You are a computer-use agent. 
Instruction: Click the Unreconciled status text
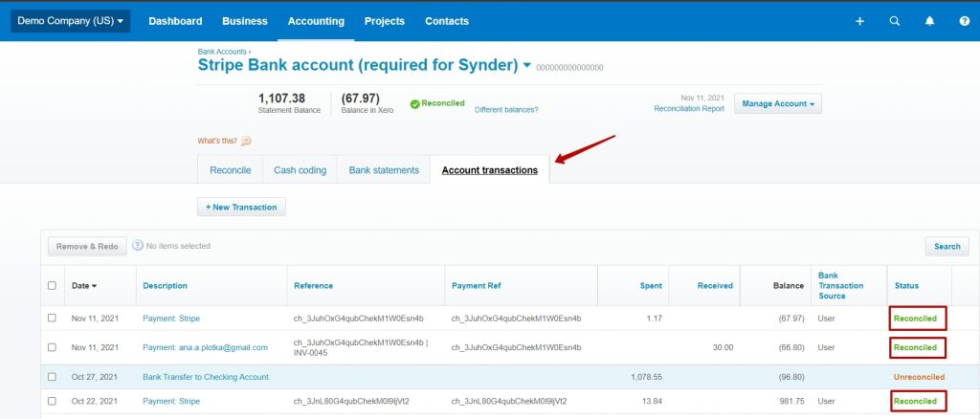[919, 377]
